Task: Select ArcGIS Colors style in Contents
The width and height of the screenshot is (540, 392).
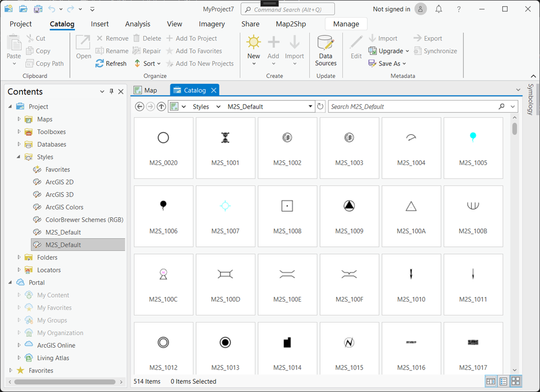Action: tap(64, 207)
